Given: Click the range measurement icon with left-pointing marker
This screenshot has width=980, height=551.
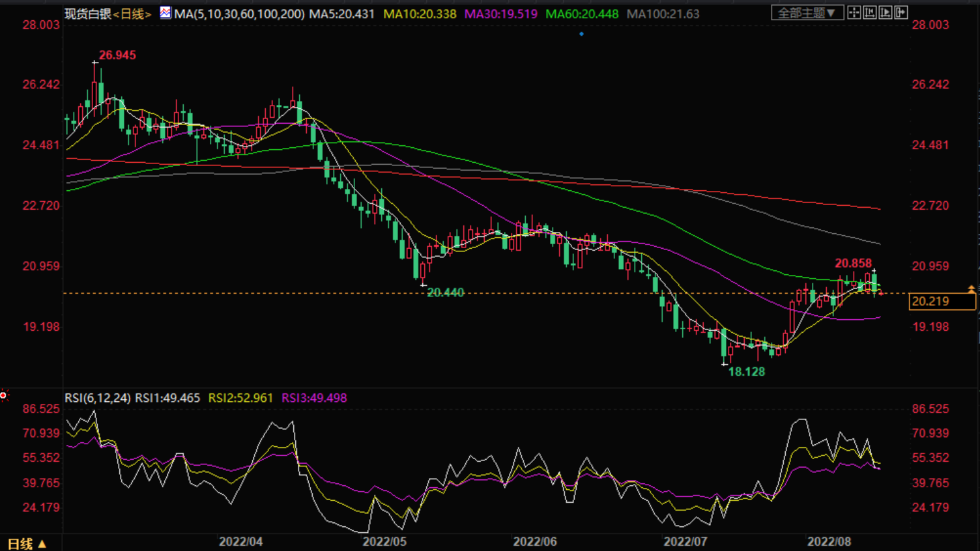Looking at the screenshot, I should point(869,12).
